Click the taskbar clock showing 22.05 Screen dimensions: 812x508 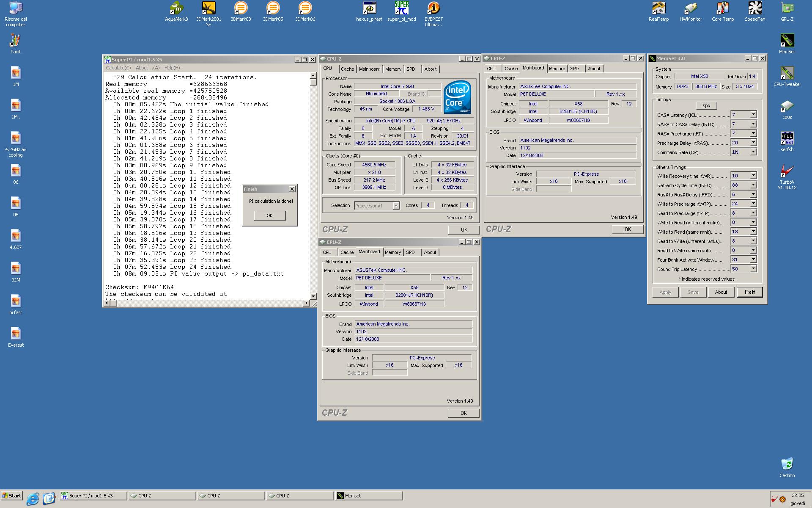pos(798,495)
